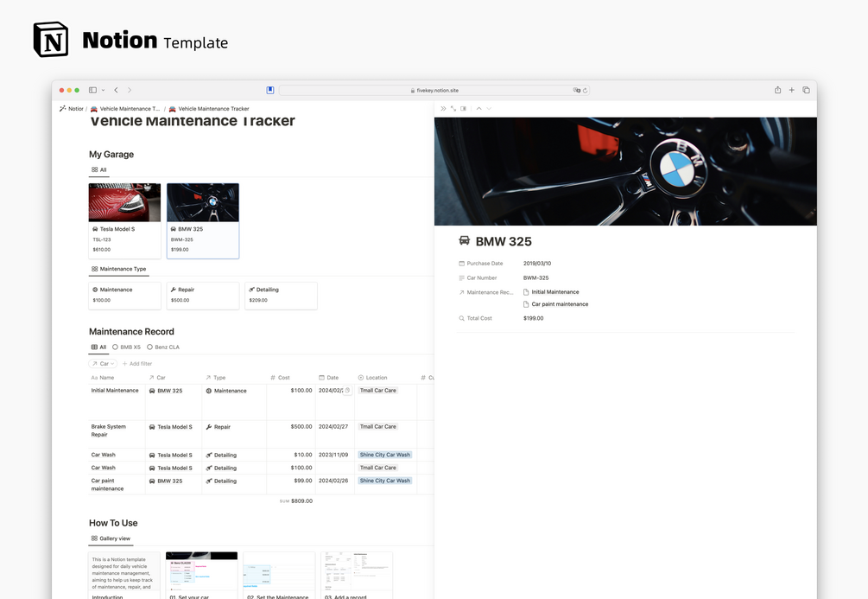The height and width of the screenshot is (599, 868).
Task: Click the BMW 325 car icon in first row
Action: point(152,392)
